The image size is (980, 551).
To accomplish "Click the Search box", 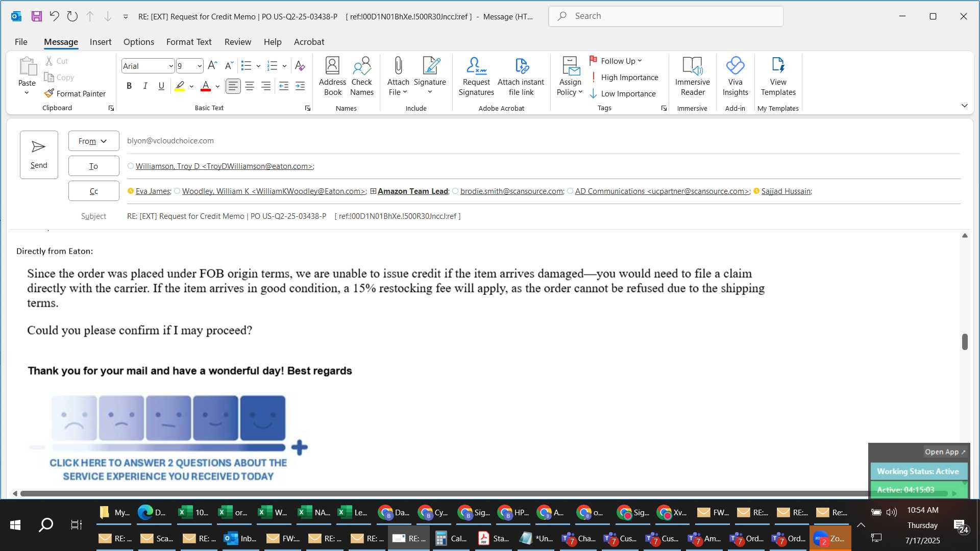I will [666, 16].
